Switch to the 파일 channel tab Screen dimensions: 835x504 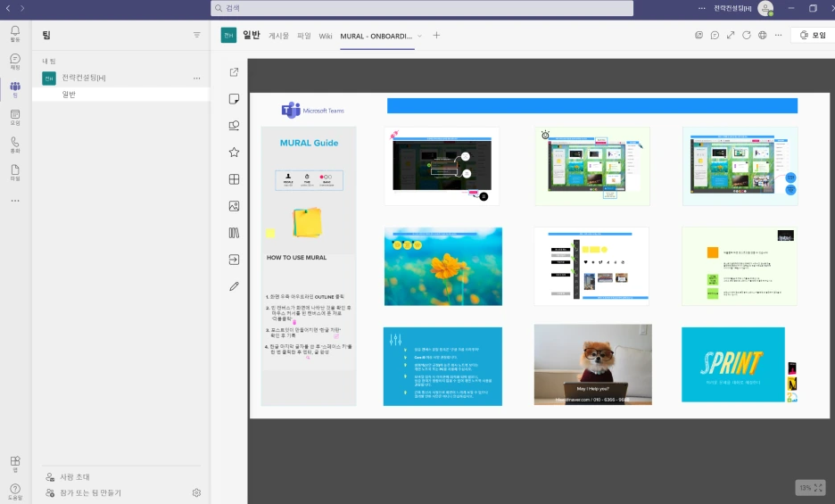pyautogui.click(x=304, y=36)
